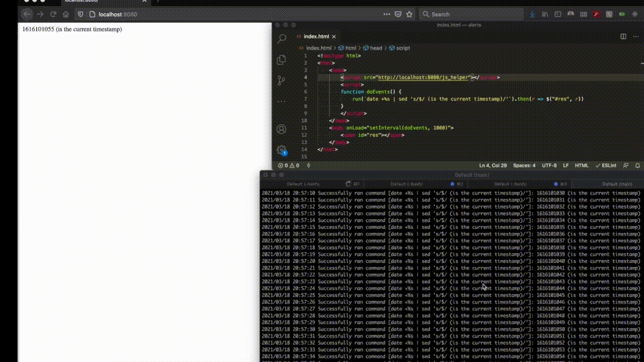Screen dimensions: 644x362
Task: Click the doEvents function name in code
Action: pyautogui.click(x=377, y=92)
